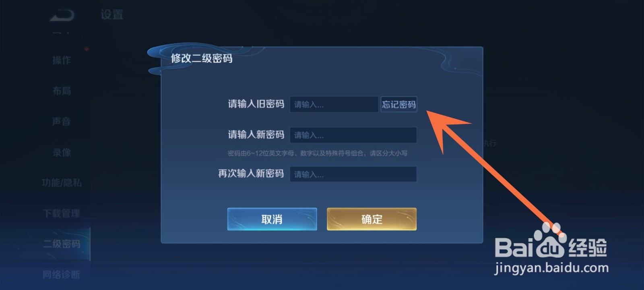Click the 设置 page title
This screenshot has width=644, height=290.
112,15
